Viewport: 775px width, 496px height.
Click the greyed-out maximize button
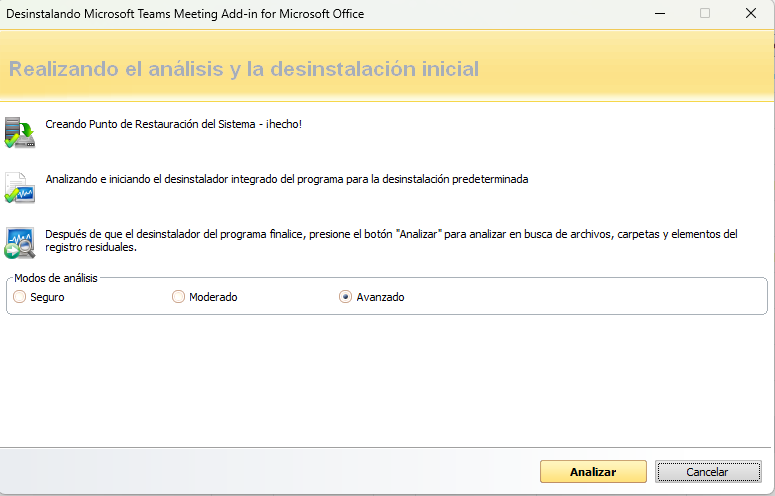pyautogui.click(x=705, y=14)
